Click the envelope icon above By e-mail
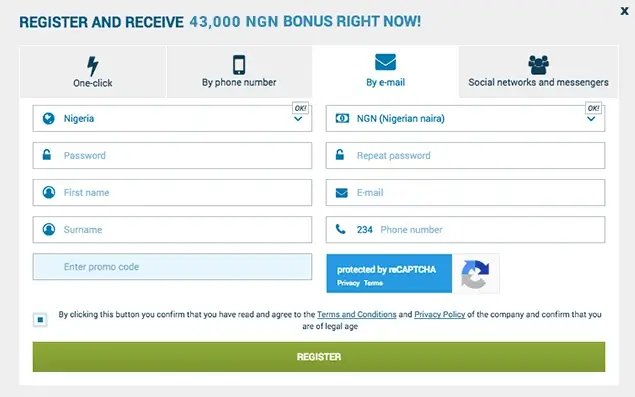Screen dimensions: 635x397 [386, 62]
